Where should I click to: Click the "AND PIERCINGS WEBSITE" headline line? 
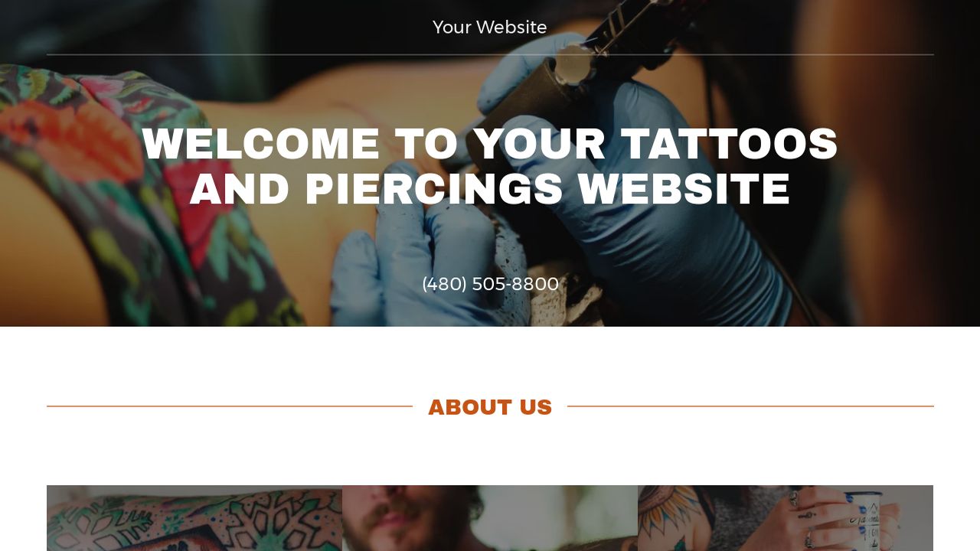pyautogui.click(x=490, y=189)
